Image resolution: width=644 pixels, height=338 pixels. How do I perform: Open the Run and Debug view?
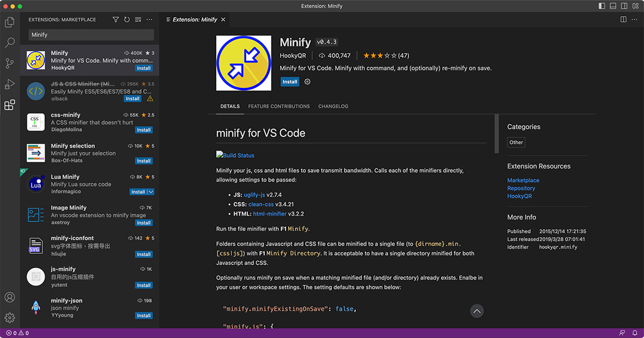pos(10,84)
